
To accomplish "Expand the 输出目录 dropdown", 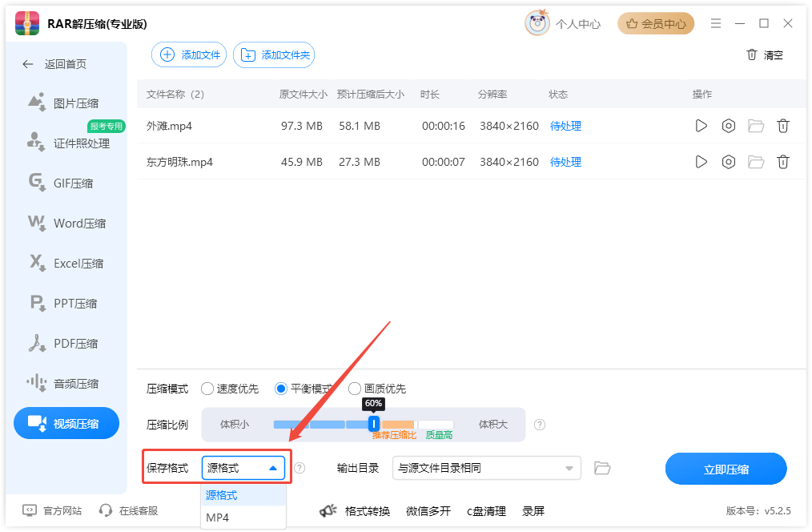I will click(486, 468).
